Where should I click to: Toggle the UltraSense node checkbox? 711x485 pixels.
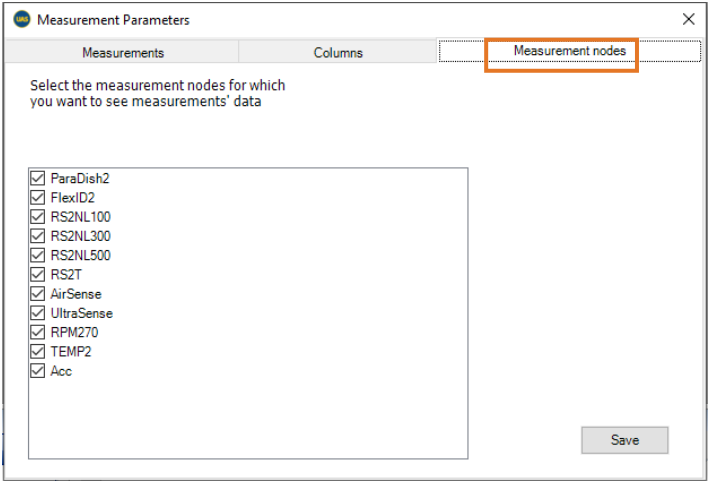click(38, 313)
